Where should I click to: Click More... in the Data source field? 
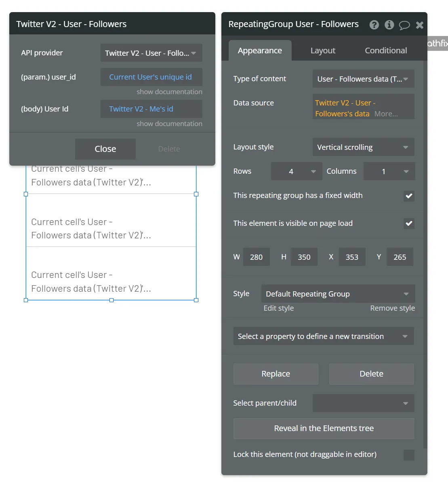point(386,114)
